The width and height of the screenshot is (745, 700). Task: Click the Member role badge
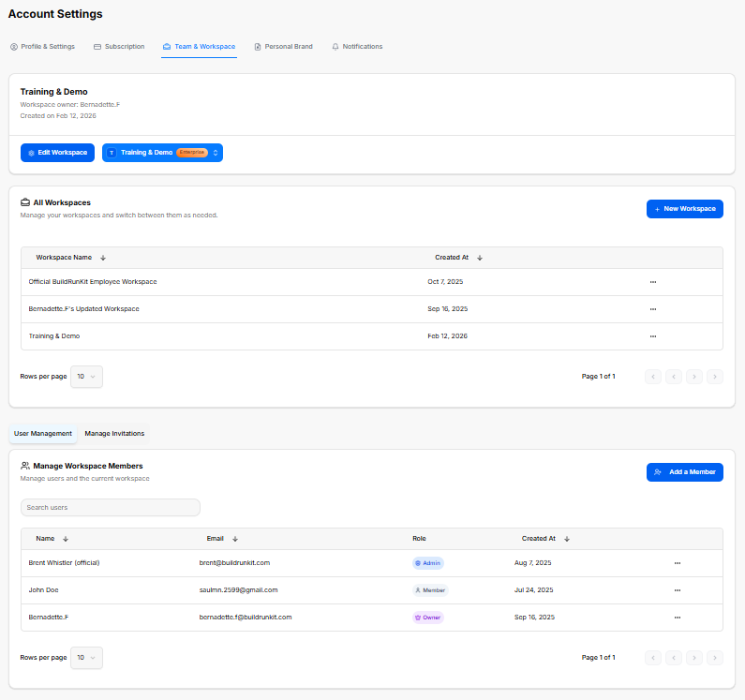coord(430,590)
